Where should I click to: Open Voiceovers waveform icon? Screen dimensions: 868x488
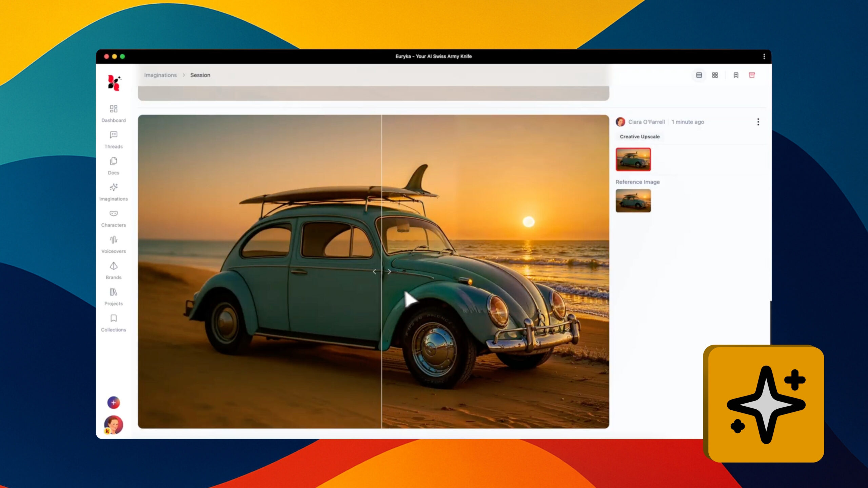[113, 240]
